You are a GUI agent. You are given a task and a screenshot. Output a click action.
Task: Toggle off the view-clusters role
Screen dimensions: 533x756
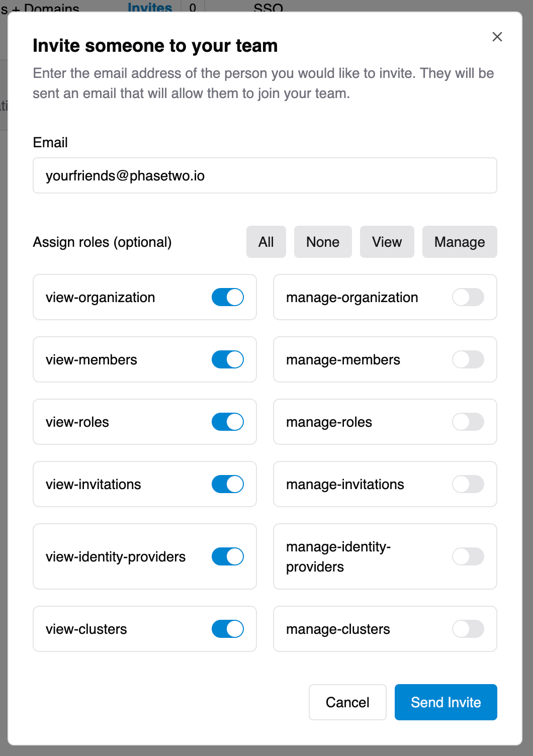coord(227,629)
